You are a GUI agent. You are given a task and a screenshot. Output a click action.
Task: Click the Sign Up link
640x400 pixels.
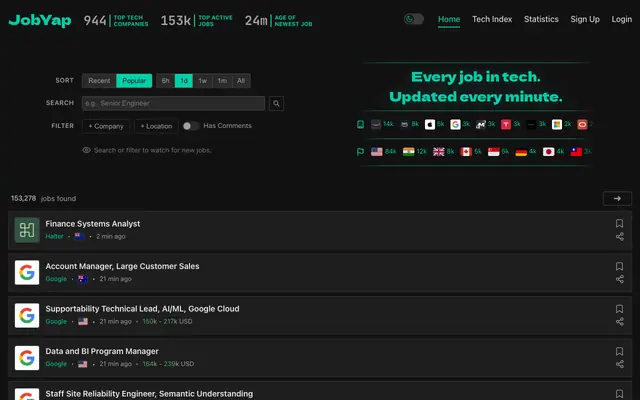[584, 19]
